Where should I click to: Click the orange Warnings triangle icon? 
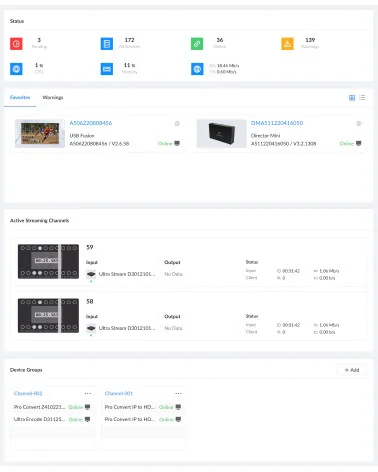point(287,44)
